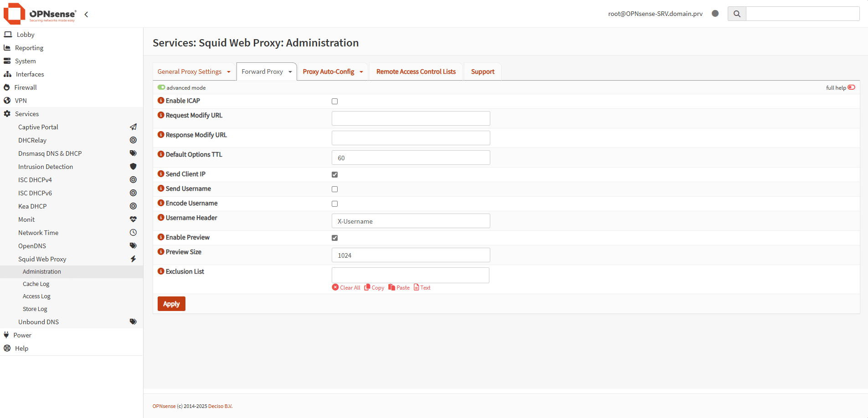Show help info icon for Response Modify URL
Viewport: 868px width, 418px height.
[x=161, y=135]
